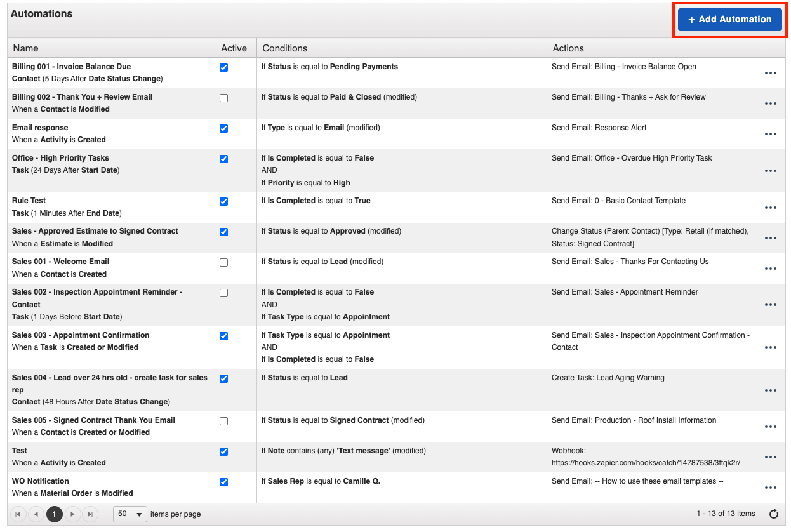
Task: Open the actions menu for Sales 004
Action: (771, 390)
